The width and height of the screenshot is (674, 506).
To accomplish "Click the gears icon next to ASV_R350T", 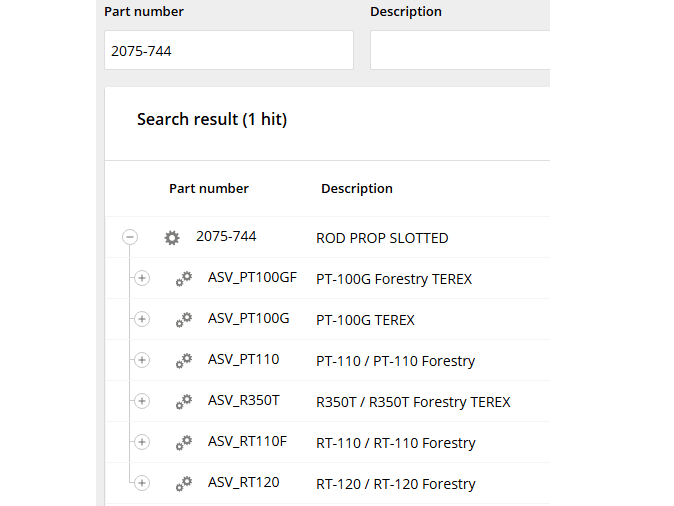I will click(x=184, y=402).
